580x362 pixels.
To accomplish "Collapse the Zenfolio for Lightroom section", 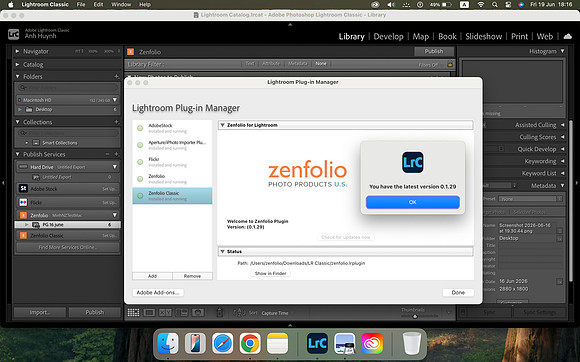I will coord(223,125).
